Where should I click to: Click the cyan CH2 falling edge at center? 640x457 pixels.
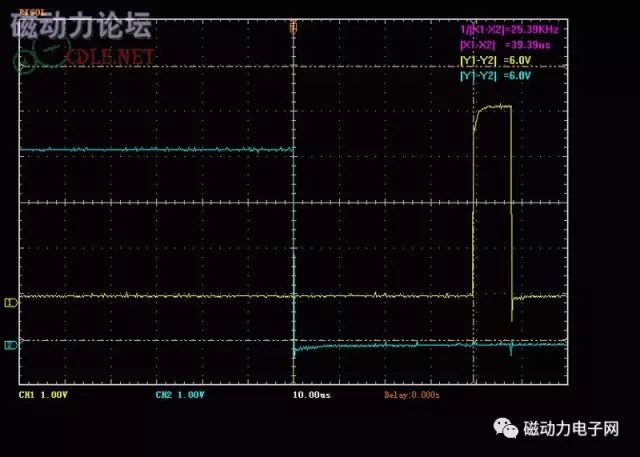point(293,249)
